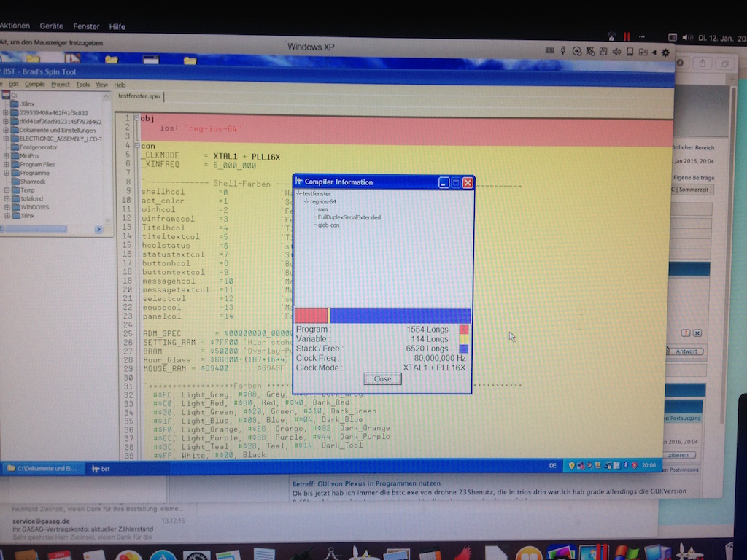Collapse the obj block fold marker on line 1

tap(136, 118)
